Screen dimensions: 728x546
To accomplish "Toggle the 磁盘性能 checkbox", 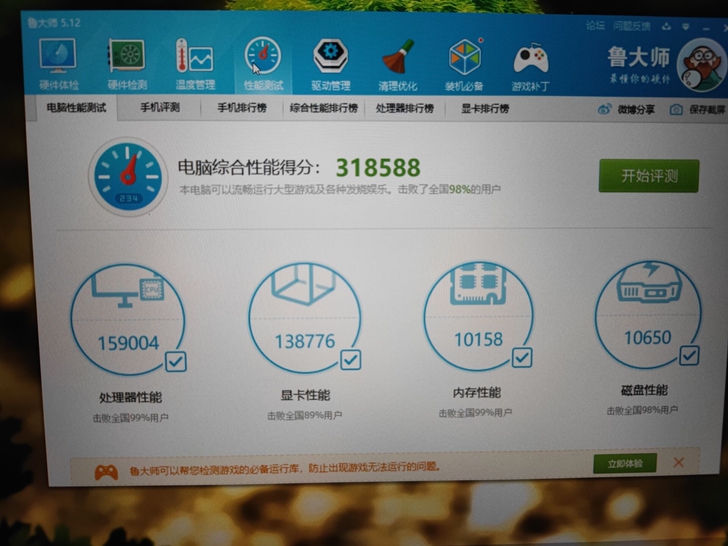I will (689, 355).
